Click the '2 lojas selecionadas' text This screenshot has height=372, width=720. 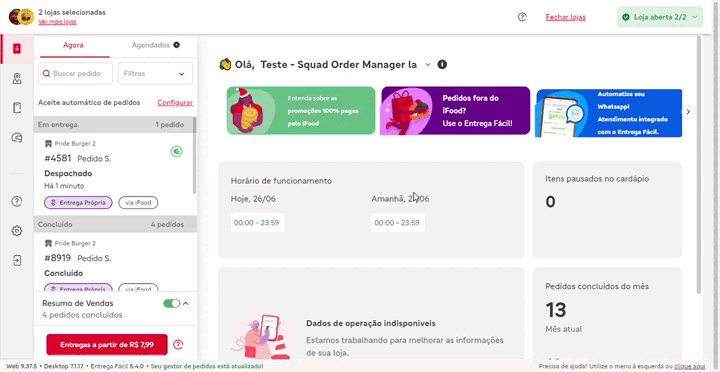pos(72,12)
